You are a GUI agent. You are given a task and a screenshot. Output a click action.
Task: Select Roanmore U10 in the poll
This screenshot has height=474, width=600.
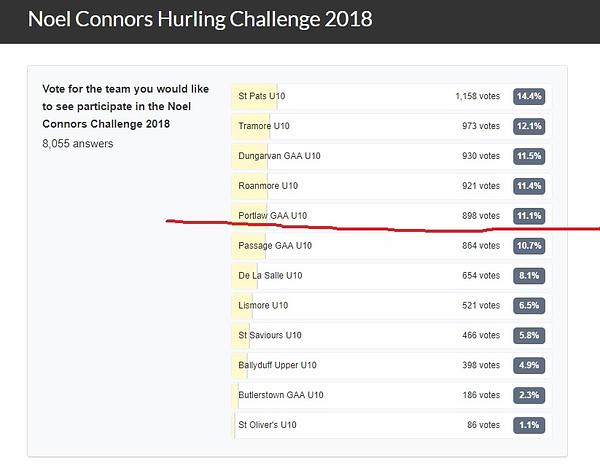click(391, 186)
